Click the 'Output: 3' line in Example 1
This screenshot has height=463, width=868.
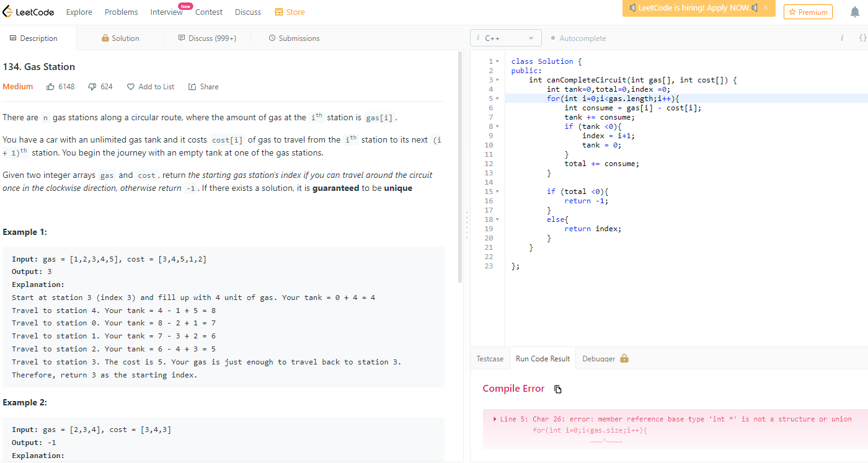point(32,271)
